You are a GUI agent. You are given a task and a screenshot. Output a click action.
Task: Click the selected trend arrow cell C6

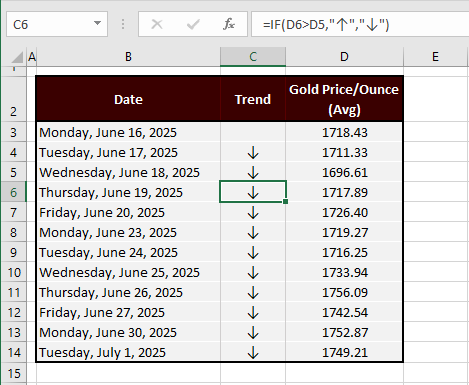point(253,192)
